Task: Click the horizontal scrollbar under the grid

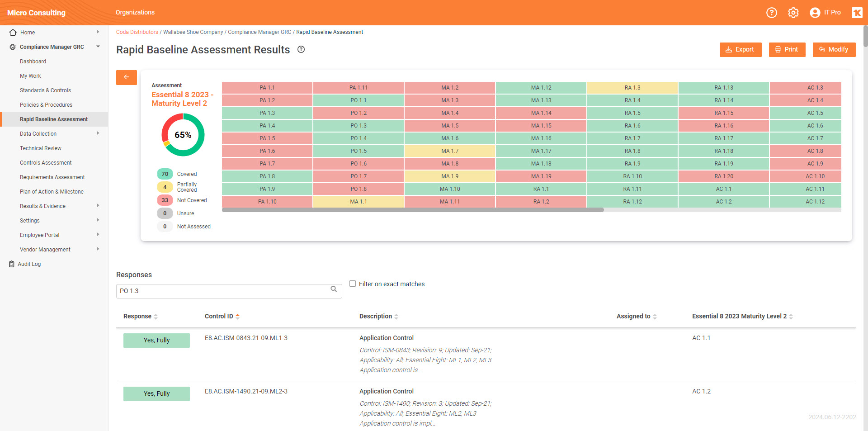Action: pos(412,210)
